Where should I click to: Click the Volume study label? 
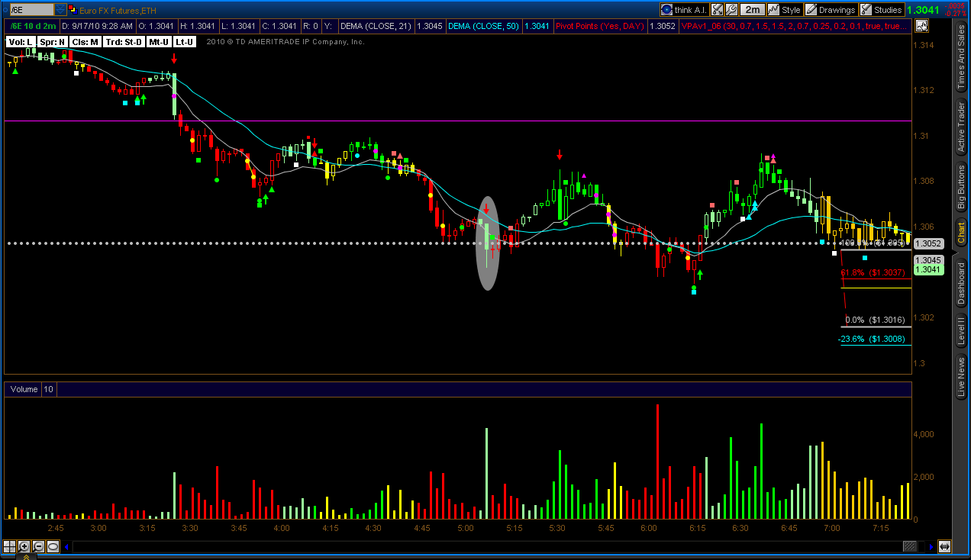click(x=24, y=389)
